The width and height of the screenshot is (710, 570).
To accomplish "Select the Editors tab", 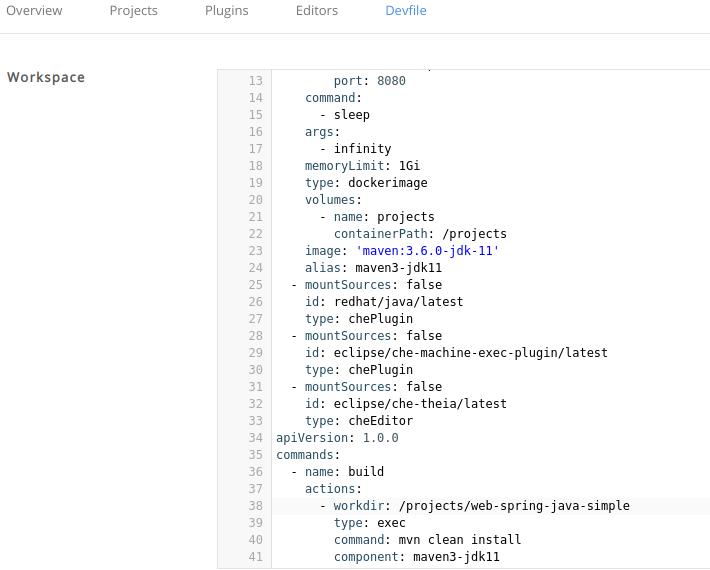I will (x=316, y=11).
